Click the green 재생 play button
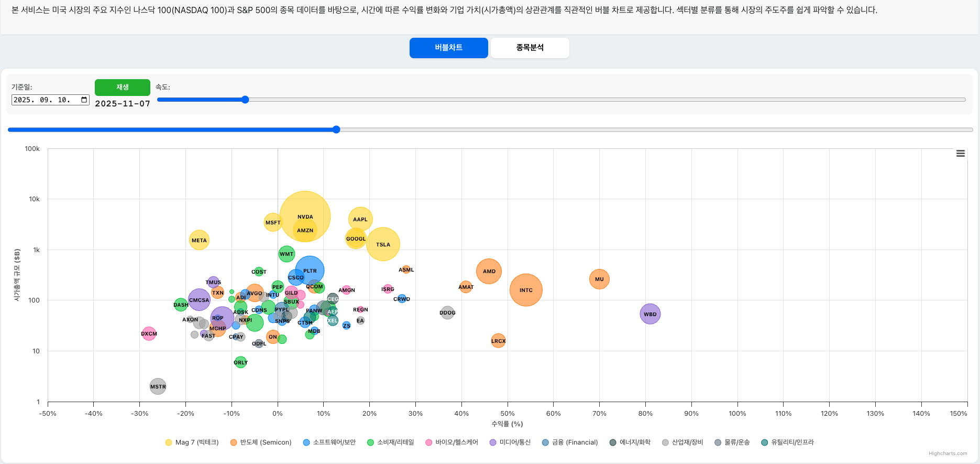Screen dimensions: 980x464 click(x=123, y=87)
